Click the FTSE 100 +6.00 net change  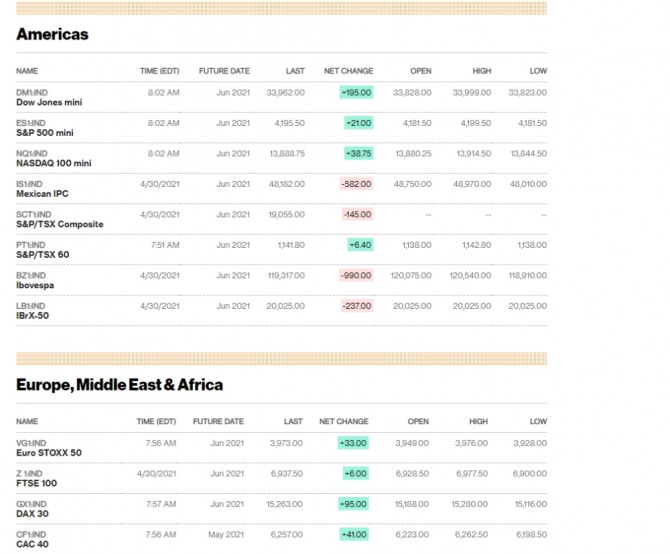coord(356,473)
